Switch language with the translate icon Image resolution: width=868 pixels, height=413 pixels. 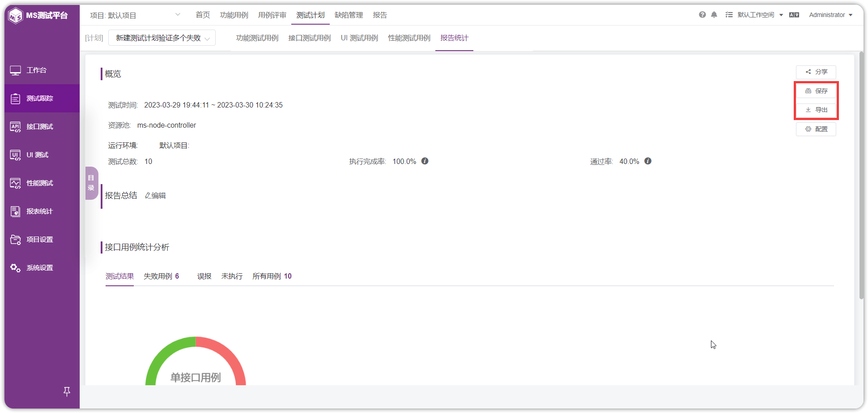[794, 15]
